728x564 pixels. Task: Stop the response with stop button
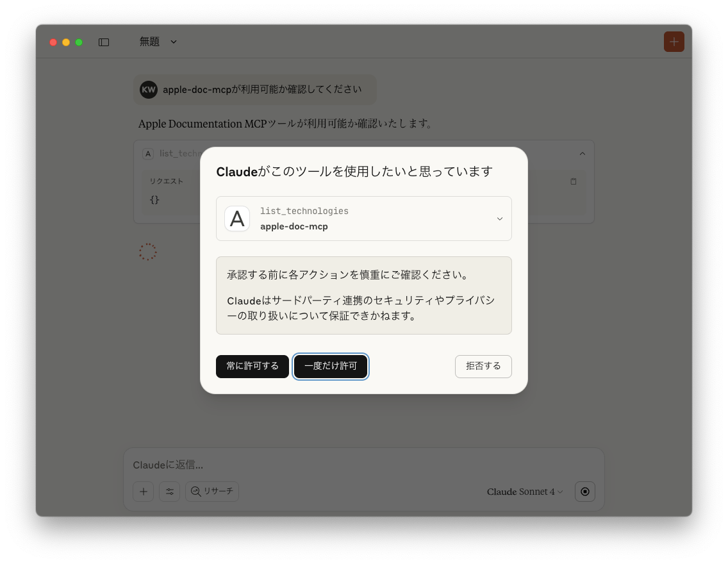585,492
